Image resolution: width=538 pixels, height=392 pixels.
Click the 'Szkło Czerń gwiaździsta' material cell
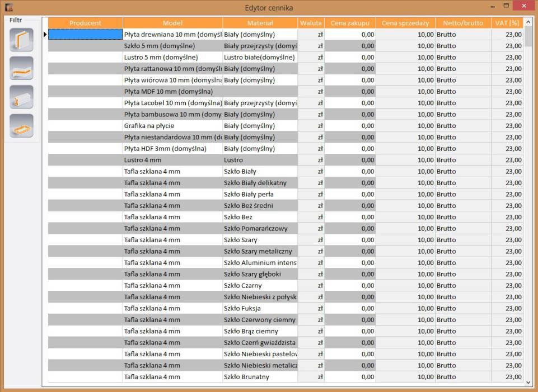(260, 343)
